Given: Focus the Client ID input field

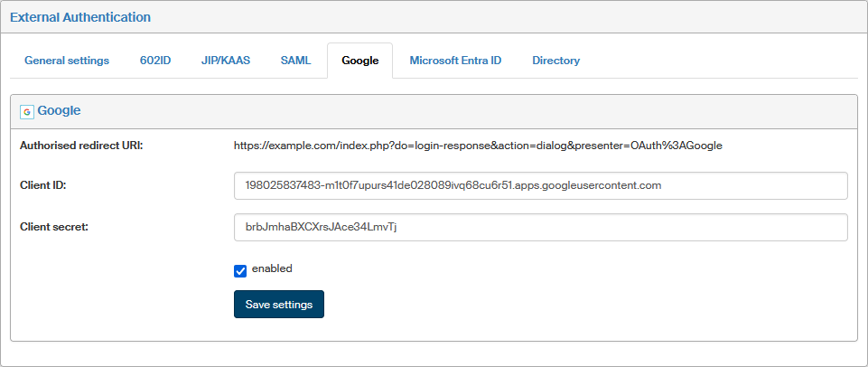Looking at the screenshot, I should (540, 185).
